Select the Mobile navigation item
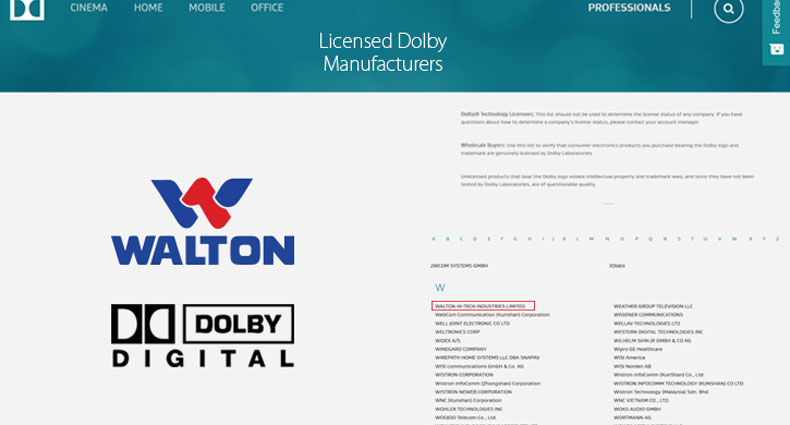This screenshot has height=425, width=790. tap(207, 8)
